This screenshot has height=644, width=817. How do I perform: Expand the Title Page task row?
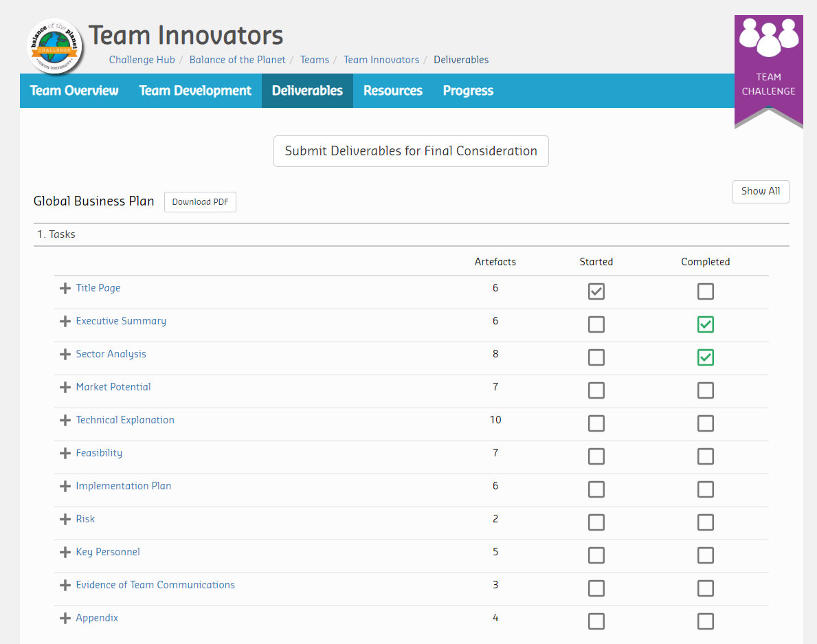[x=65, y=289]
